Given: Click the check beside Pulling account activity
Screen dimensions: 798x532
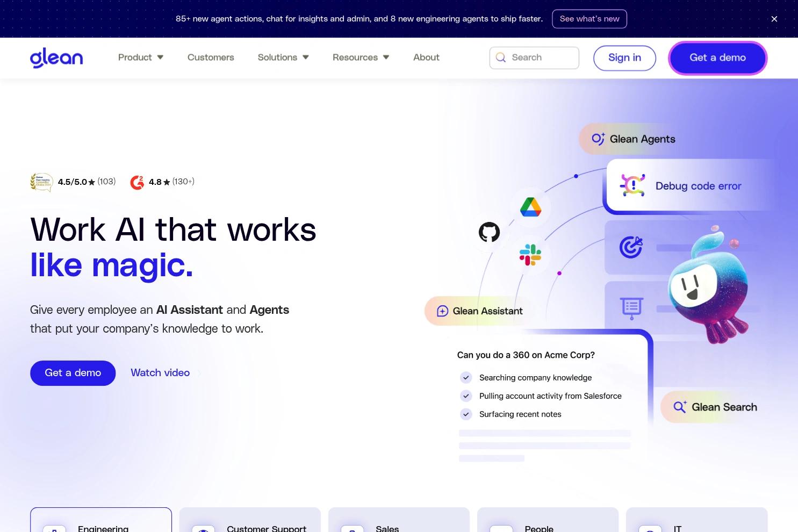Looking at the screenshot, I should coord(466,396).
